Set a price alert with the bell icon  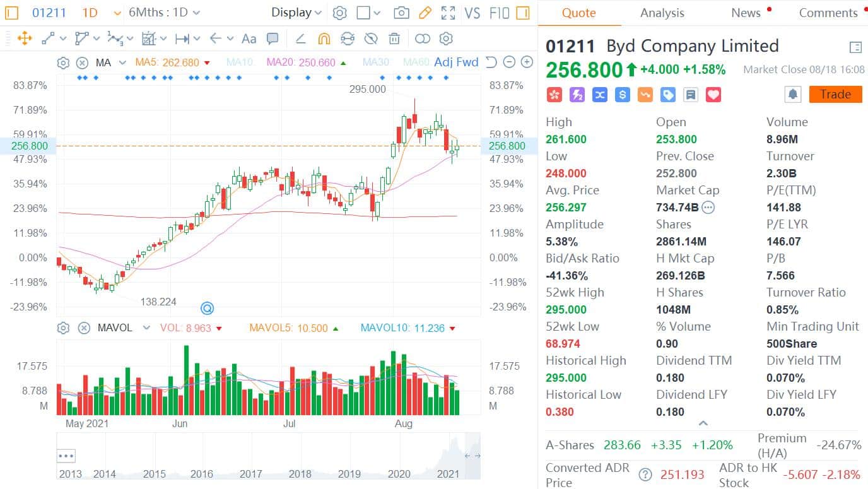click(793, 94)
